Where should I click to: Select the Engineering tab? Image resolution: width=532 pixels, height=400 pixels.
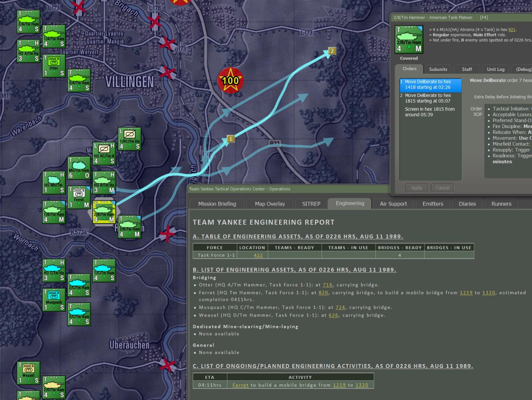point(350,203)
